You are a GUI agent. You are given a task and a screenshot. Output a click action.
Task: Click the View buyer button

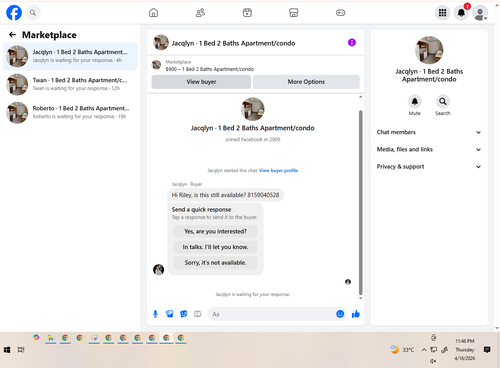click(x=201, y=82)
